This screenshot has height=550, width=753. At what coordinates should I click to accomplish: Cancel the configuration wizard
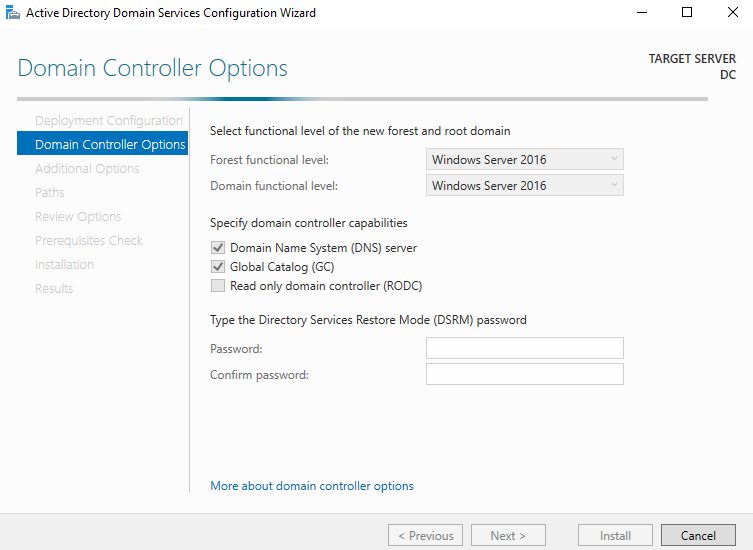(x=698, y=535)
